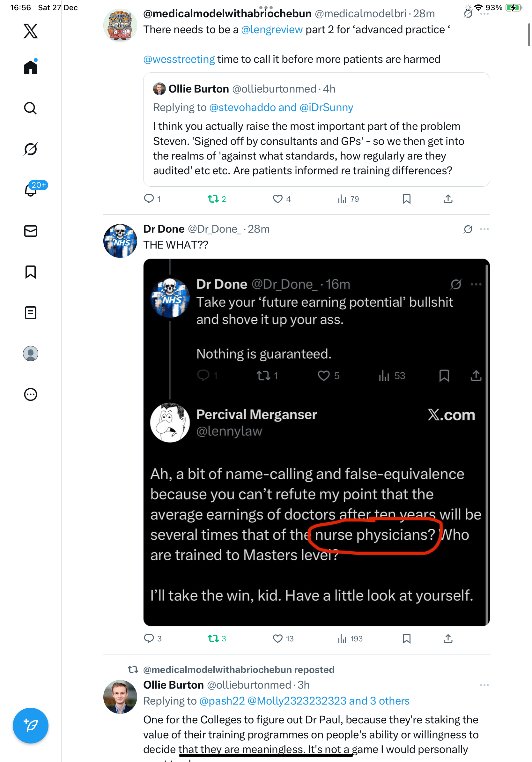Screen dimensions: 532x762
Task: Open the @lengreview mention link
Action: coord(272,30)
